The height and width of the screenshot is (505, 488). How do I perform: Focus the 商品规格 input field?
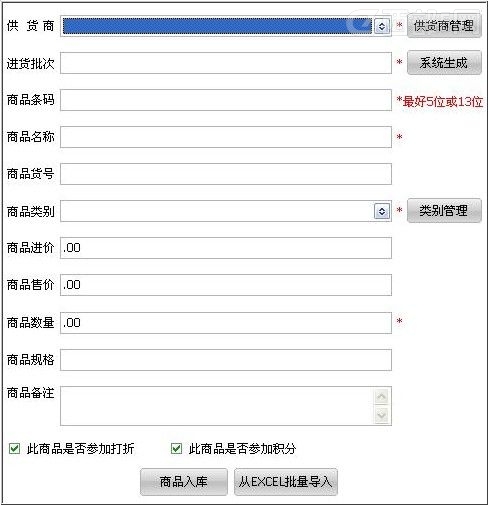pyautogui.click(x=226, y=360)
